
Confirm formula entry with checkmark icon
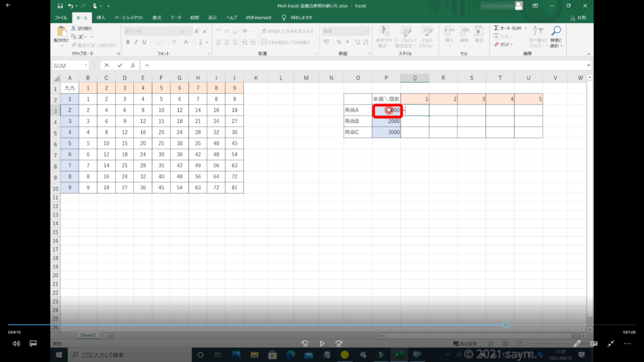pos(119,65)
